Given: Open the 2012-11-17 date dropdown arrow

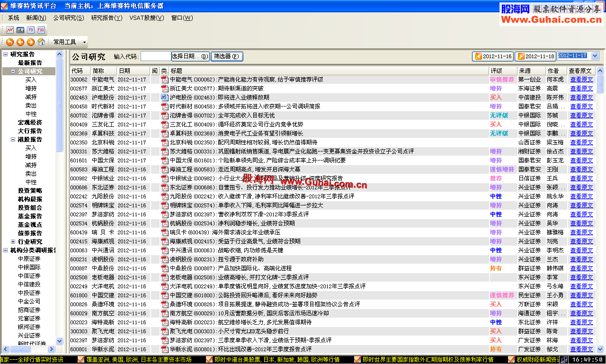Looking at the screenshot, I should [x=595, y=56].
